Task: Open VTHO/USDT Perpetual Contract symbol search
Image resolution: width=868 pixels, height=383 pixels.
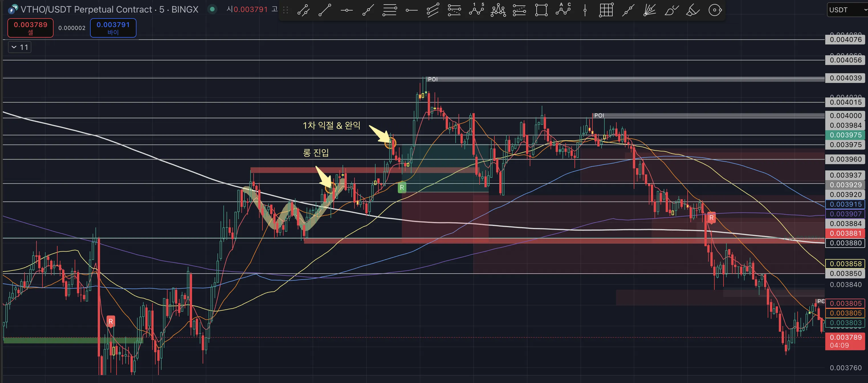Action: (109, 9)
